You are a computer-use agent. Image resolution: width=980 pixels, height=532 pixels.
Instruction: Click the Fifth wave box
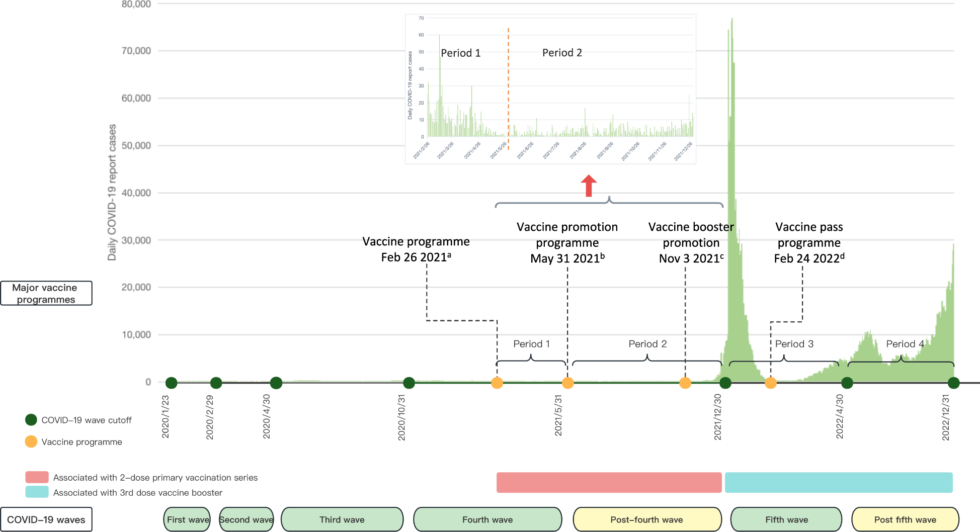point(786,519)
